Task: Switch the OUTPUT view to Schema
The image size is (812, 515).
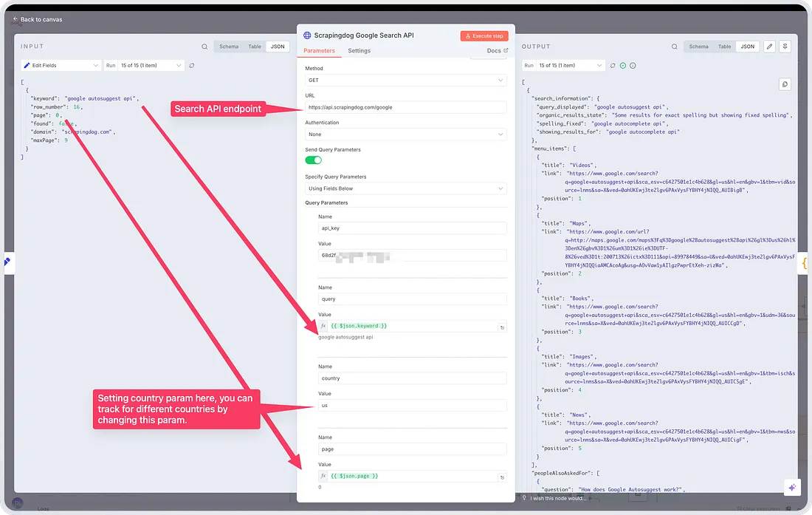Action: point(698,47)
